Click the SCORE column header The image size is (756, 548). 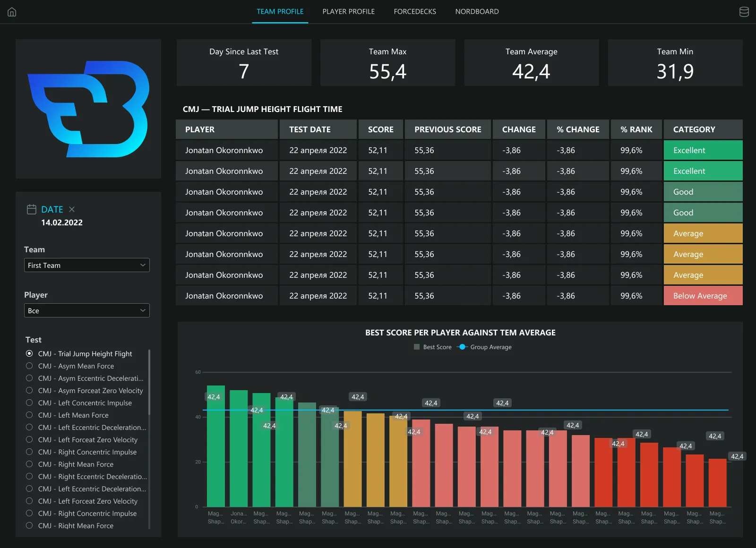(x=380, y=129)
